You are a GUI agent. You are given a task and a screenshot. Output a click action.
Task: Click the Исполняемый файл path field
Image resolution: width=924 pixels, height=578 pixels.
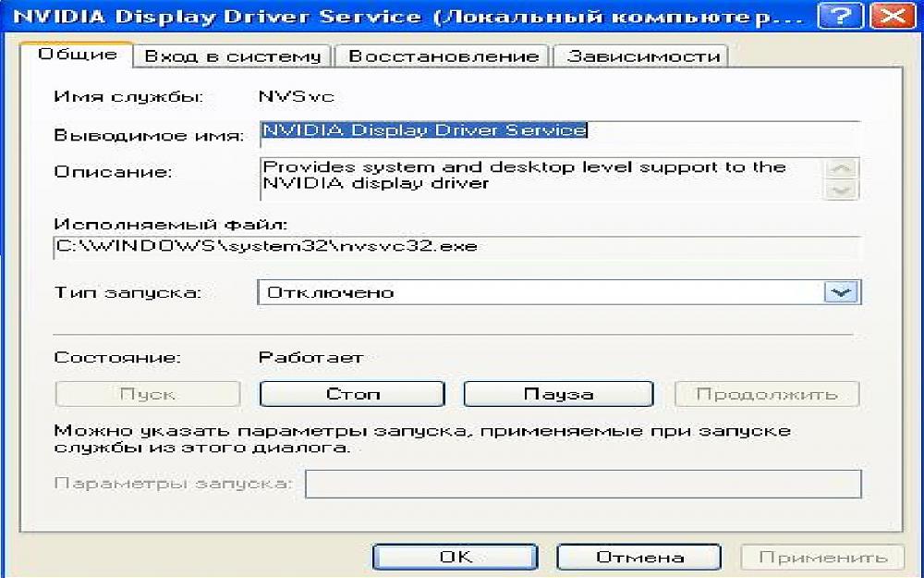[456, 248]
